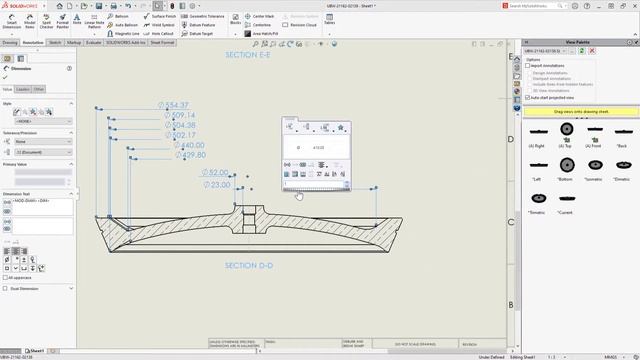Add a Hole Callout
This screenshot has width=640, height=360.
coord(158,33)
